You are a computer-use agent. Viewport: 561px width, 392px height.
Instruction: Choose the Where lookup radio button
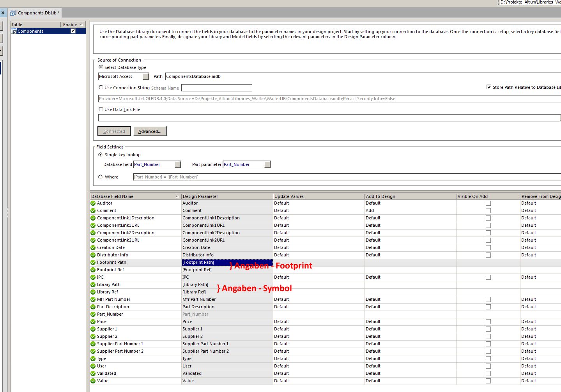click(101, 177)
